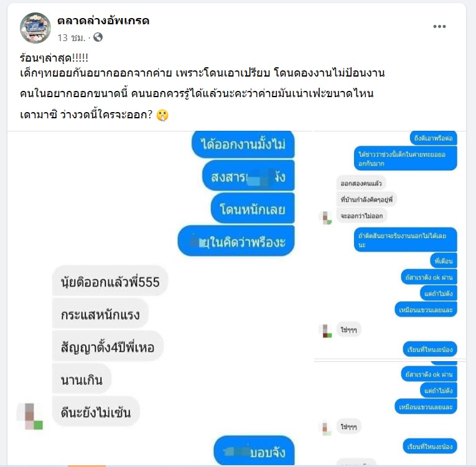This screenshot has height=467, width=476.
Task: Click the post text line starting ร้อนๆล่าสุด
Action: (x=54, y=58)
